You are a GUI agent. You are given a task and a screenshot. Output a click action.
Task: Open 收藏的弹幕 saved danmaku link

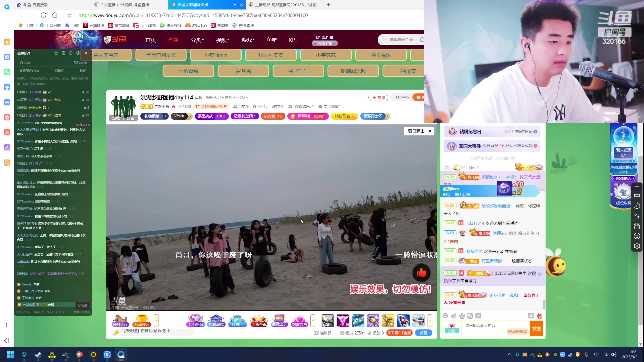[x=518, y=331]
